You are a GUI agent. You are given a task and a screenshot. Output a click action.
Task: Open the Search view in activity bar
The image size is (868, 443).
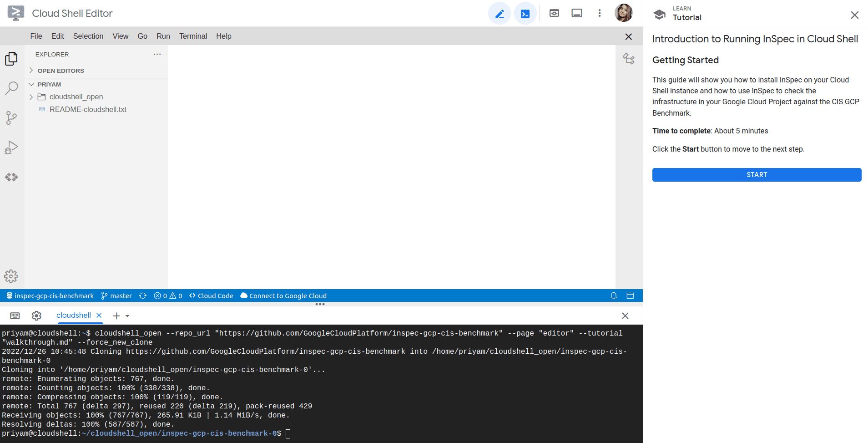click(x=11, y=88)
